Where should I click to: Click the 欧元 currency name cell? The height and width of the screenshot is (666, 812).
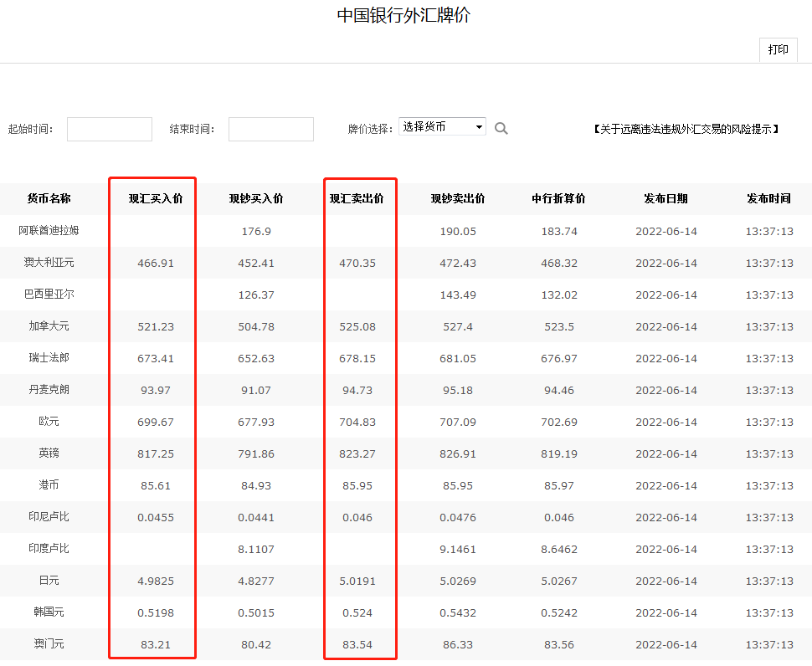pos(49,422)
